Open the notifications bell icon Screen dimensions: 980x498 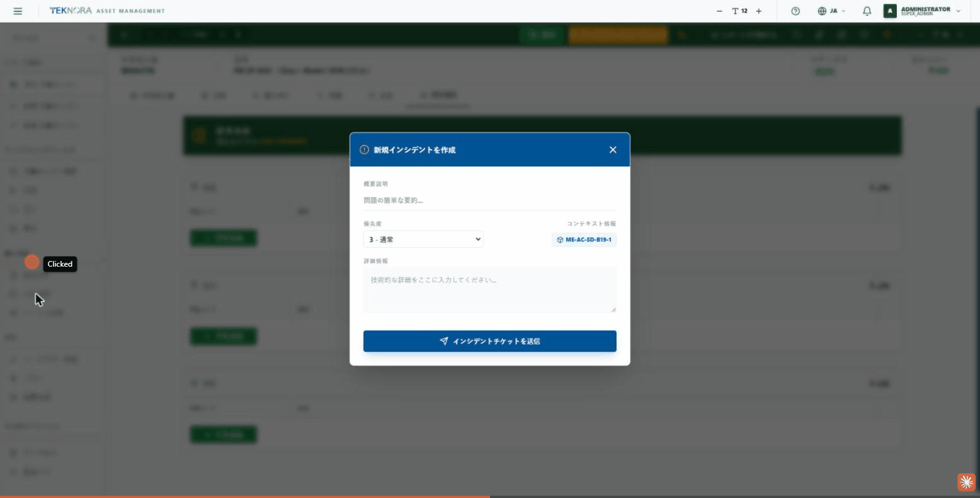point(867,11)
